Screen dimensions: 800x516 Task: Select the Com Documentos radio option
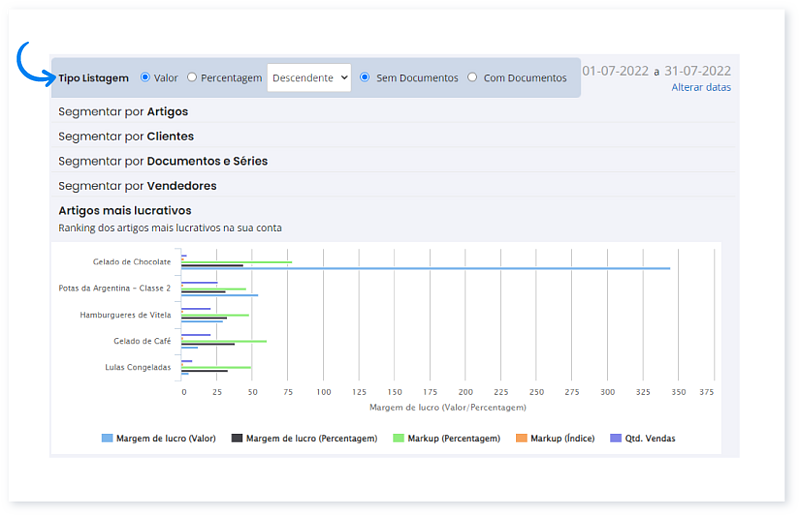pos(473,77)
